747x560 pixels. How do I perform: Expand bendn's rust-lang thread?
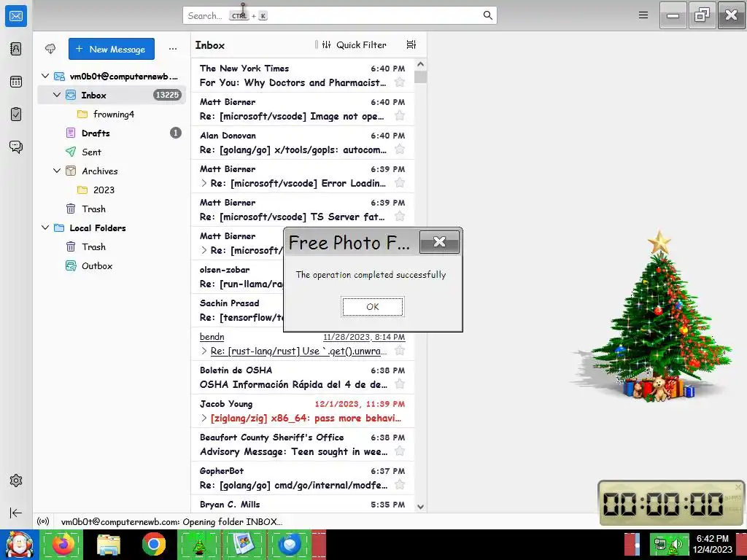click(204, 351)
